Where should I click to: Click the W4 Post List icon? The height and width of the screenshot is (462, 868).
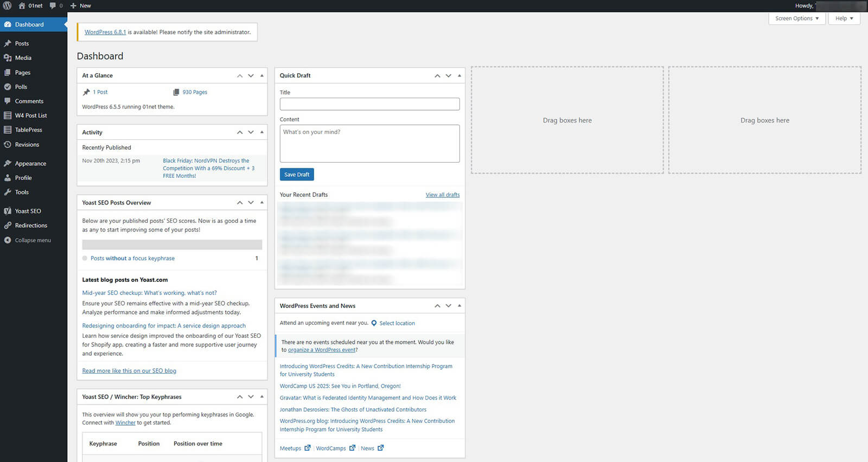point(8,116)
